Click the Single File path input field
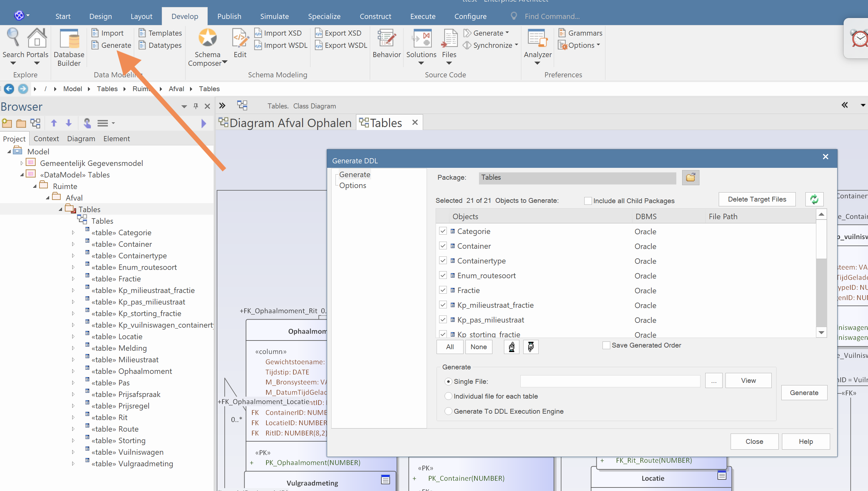 click(x=610, y=381)
